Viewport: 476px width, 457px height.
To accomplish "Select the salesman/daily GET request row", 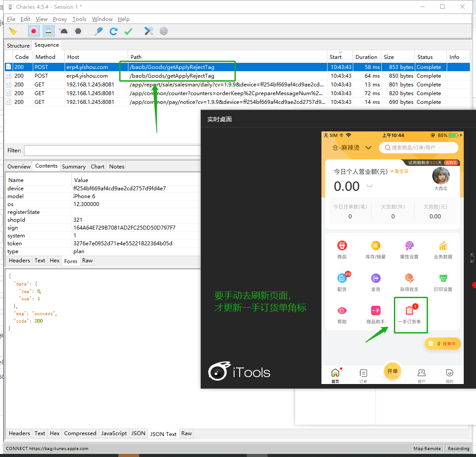I will [x=238, y=85].
